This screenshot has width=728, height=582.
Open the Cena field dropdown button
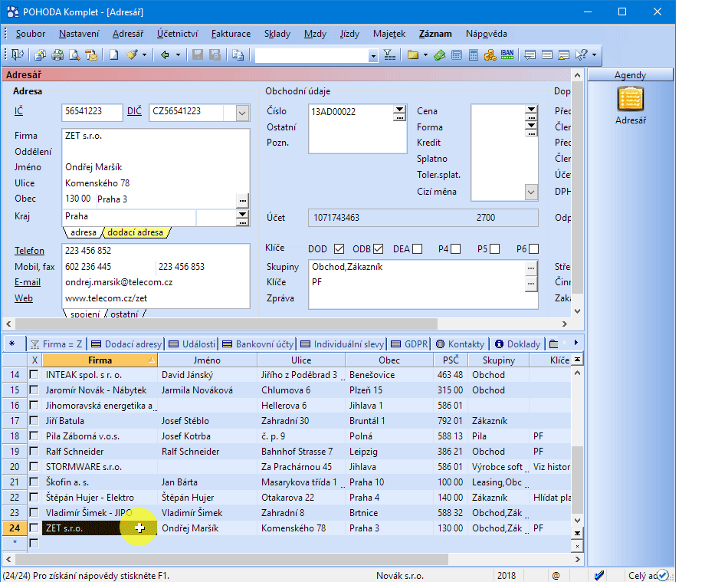tap(531, 109)
